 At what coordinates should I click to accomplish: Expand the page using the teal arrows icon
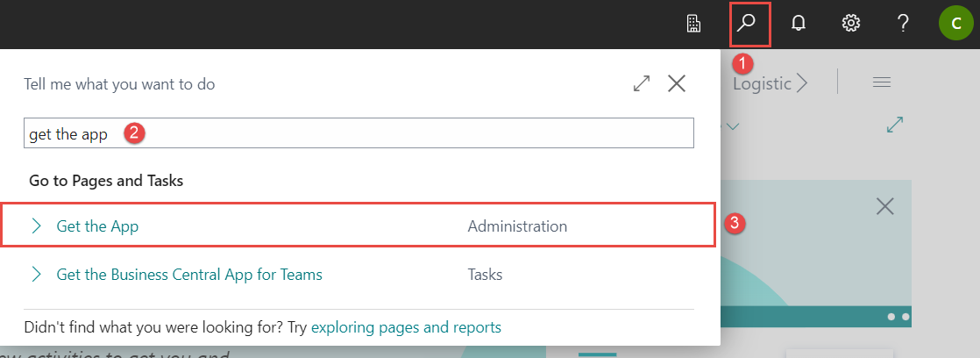click(x=895, y=125)
